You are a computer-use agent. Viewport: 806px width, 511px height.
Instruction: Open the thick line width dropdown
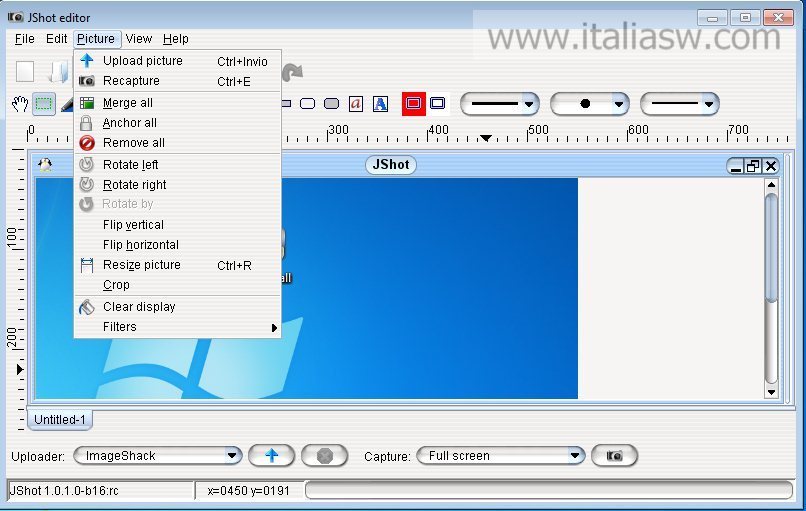click(500, 104)
